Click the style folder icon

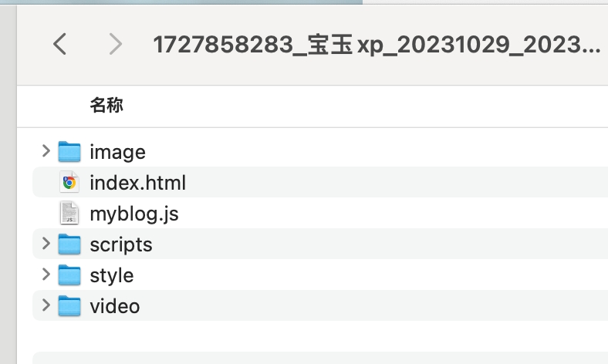(x=70, y=275)
